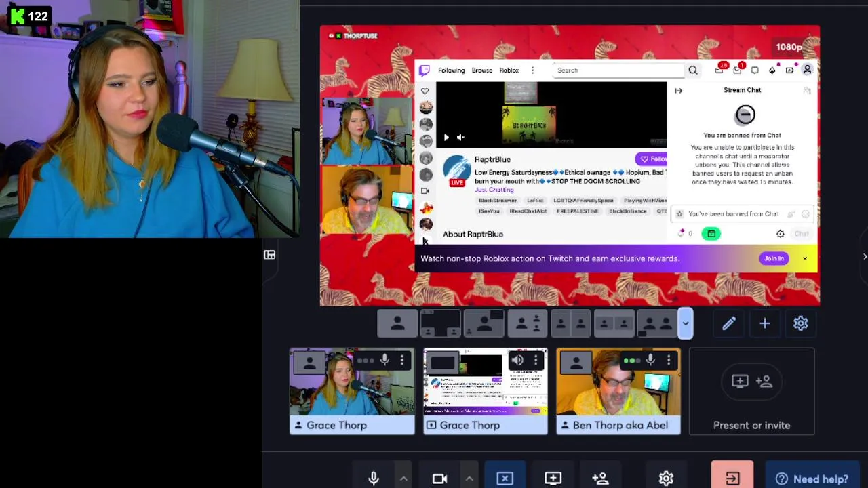Collapse Stream Chat panel arrow
The image size is (868, 488).
pos(679,90)
